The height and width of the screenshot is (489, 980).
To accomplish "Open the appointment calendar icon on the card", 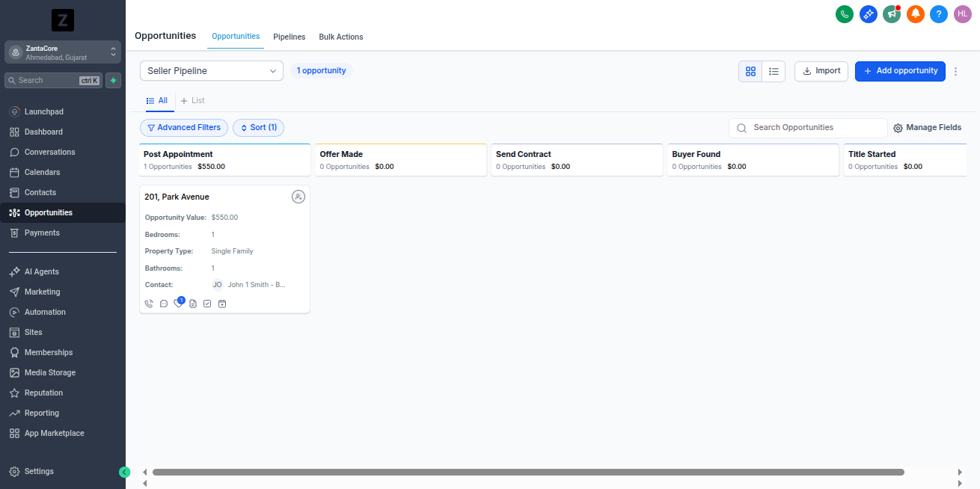I will 222,303.
